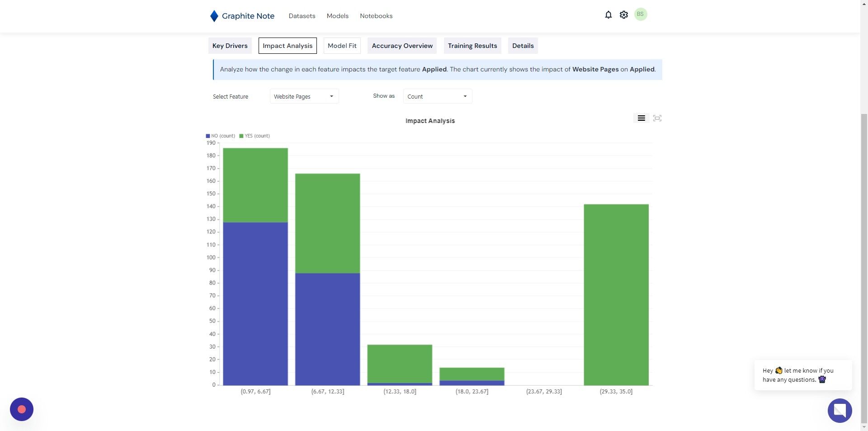Open the BS user avatar menu
The height and width of the screenshot is (431, 868).
(x=640, y=14)
